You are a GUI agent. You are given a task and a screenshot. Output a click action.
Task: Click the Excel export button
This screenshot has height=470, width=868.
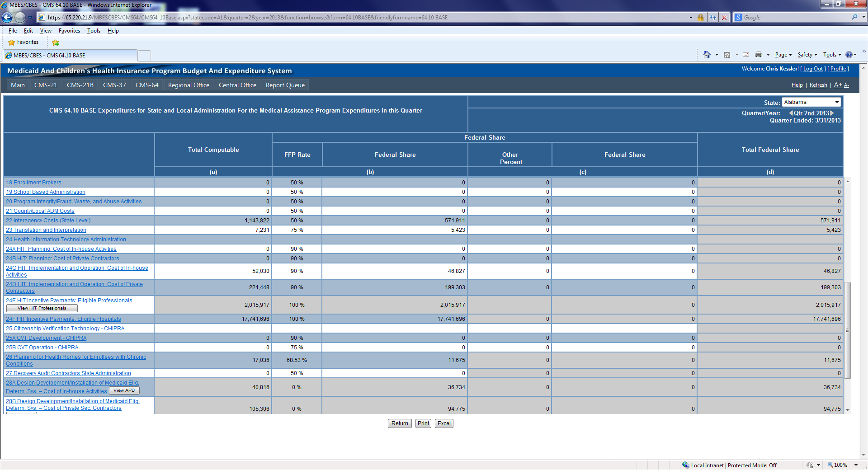(x=444, y=423)
